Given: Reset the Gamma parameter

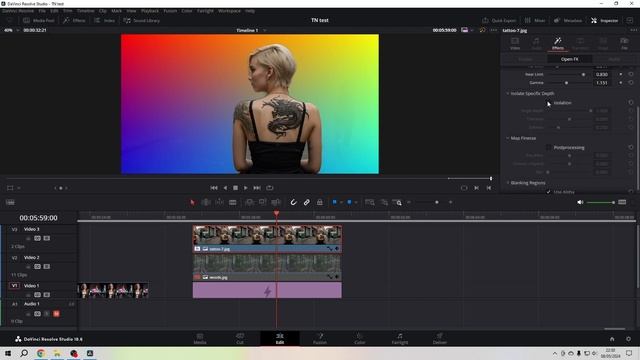Looking at the screenshot, I should [x=631, y=82].
